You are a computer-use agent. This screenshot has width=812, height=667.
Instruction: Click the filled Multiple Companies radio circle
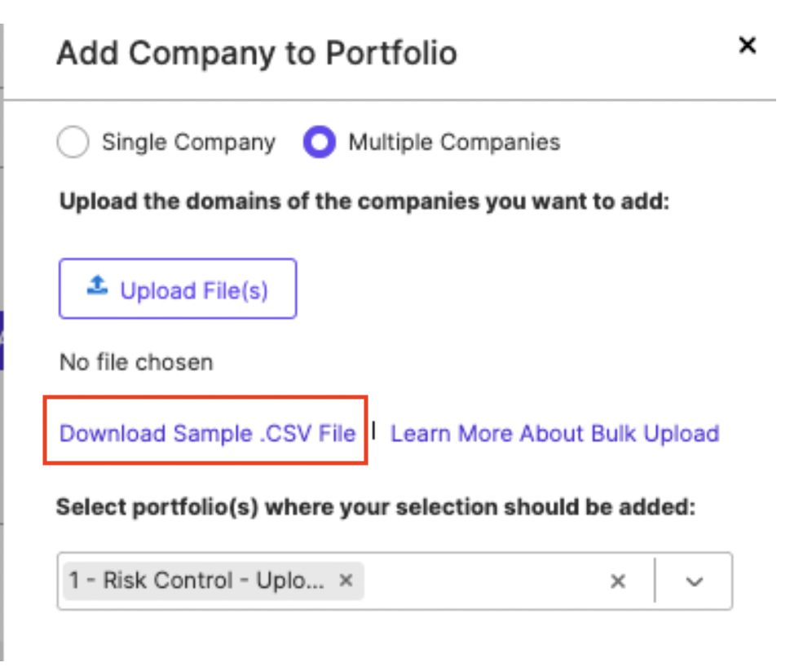[319, 142]
